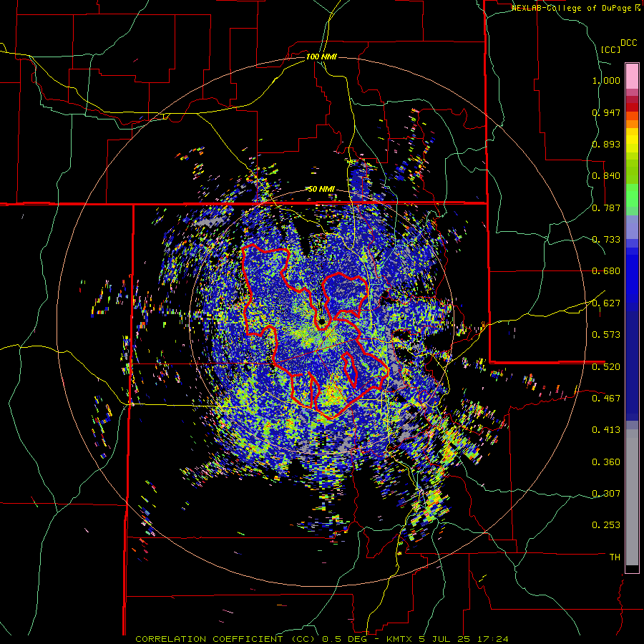Click the 0.467 legend value
Image resolution: width=644 pixels, height=644 pixels.
point(606,398)
